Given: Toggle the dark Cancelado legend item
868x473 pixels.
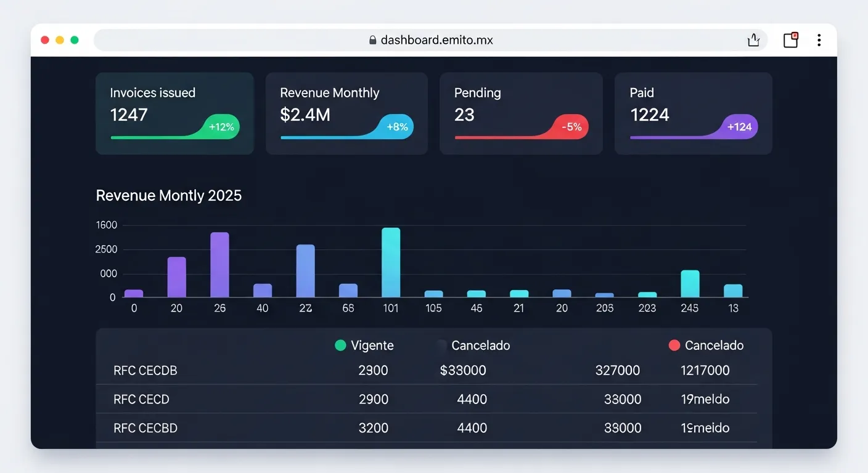Looking at the screenshot, I should [473, 346].
